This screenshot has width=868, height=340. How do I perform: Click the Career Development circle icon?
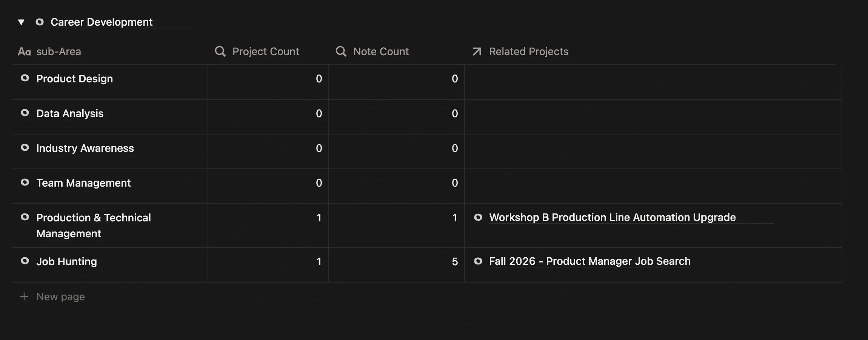(x=40, y=22)
